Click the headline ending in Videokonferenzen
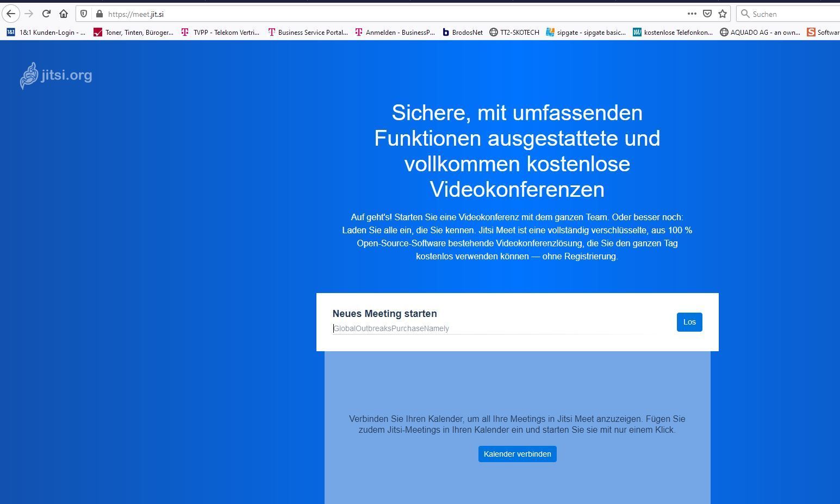Image resolution: width=840 pixels, height=504 pixels. click(x=517, y=151)
